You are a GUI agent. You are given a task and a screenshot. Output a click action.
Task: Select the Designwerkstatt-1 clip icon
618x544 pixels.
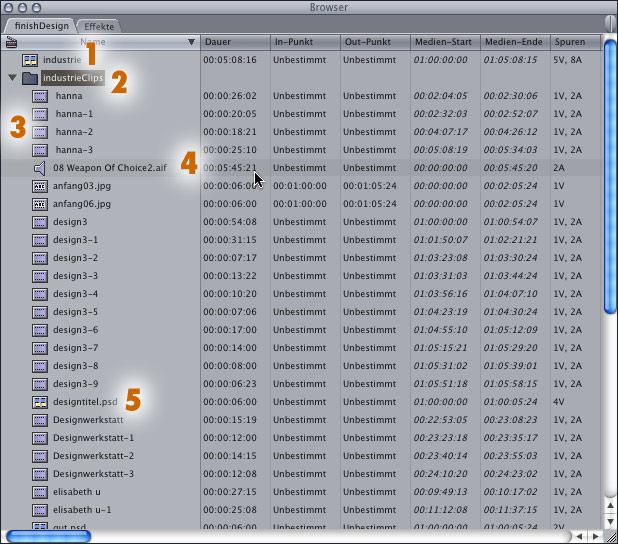coord(40,438)
